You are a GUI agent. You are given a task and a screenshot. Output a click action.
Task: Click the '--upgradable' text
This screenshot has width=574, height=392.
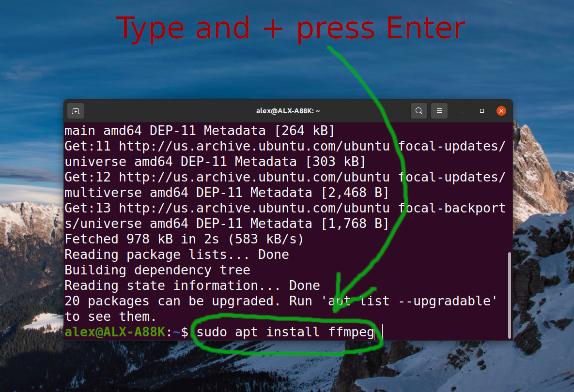point(444,302)
